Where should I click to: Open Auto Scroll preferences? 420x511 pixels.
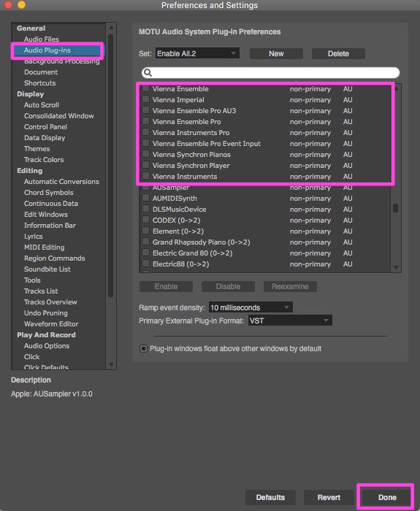[42, 105]
